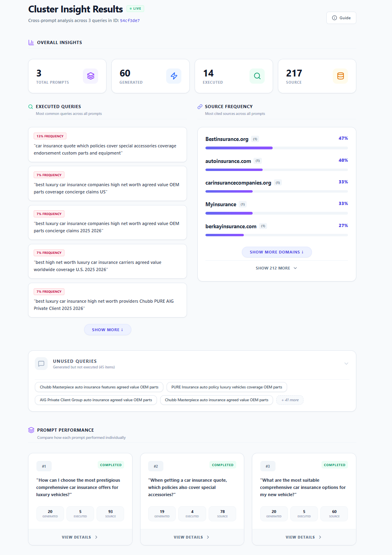Screen dimensions: 392x555
Task: Click the layers icon beside Prompt Performance
Action: click(31, 430)
